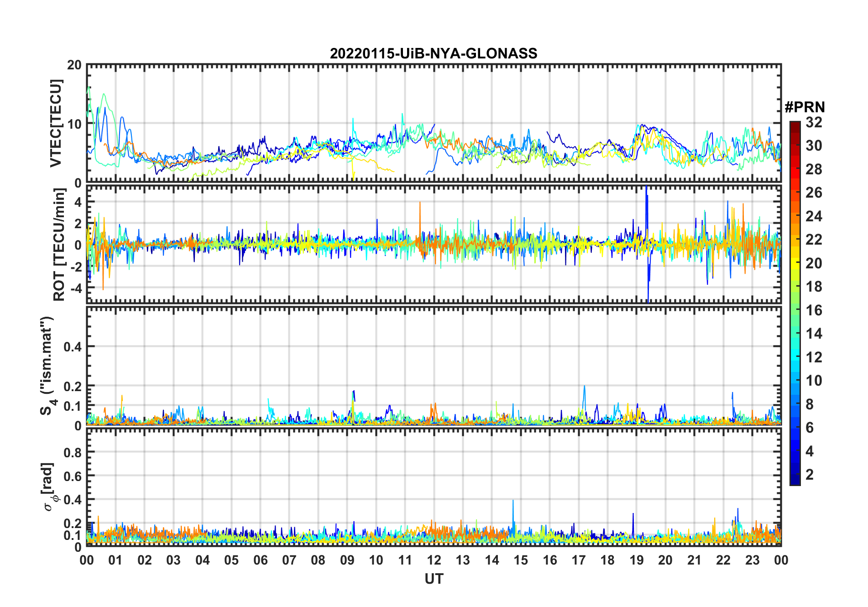This screenshot has height=607, width=868.
Task: Select the 23 hour tick on the UT axis
Action: 752,560
